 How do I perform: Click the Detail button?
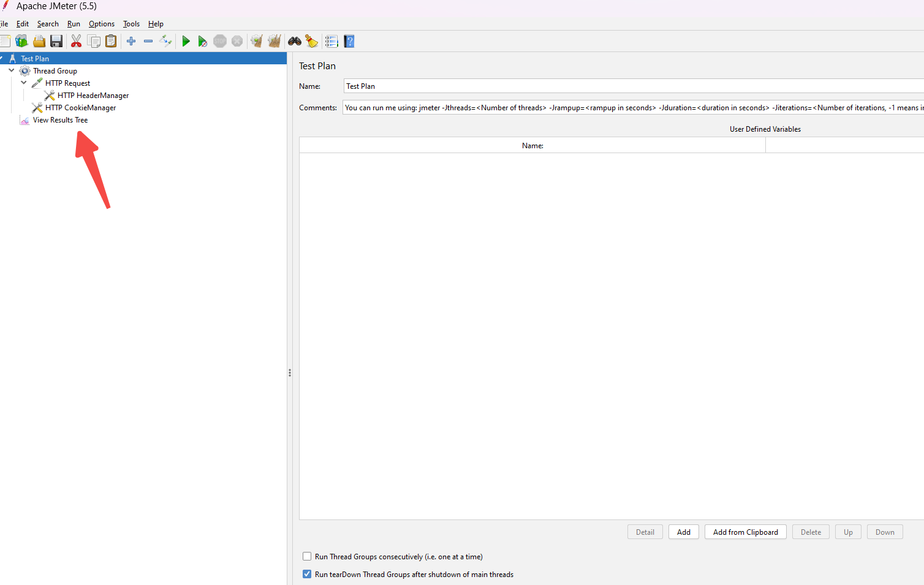[645, 532]
